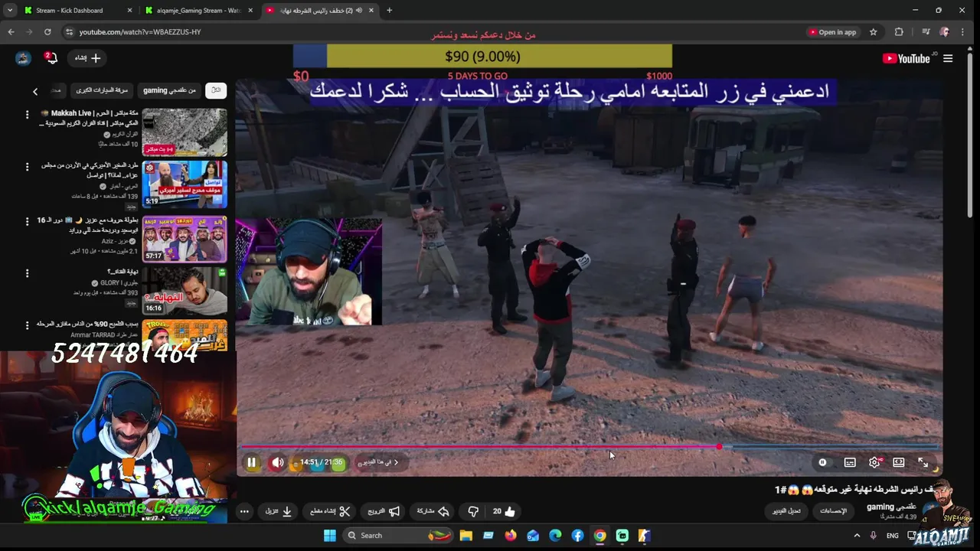Share the video via مشاركة button
This screenshot has width=980, height=551.
click(x=433, y=511)
